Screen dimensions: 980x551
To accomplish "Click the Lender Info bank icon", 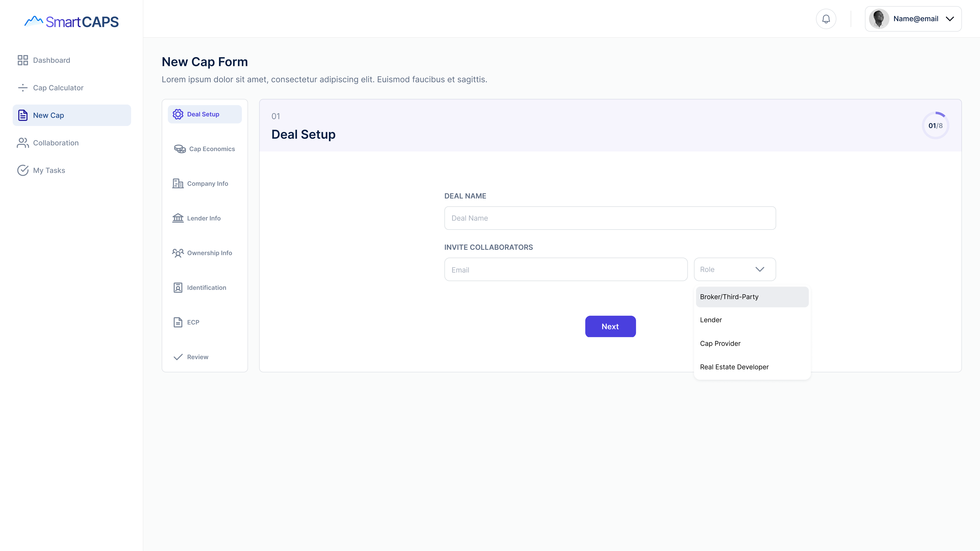I will 178,218.
